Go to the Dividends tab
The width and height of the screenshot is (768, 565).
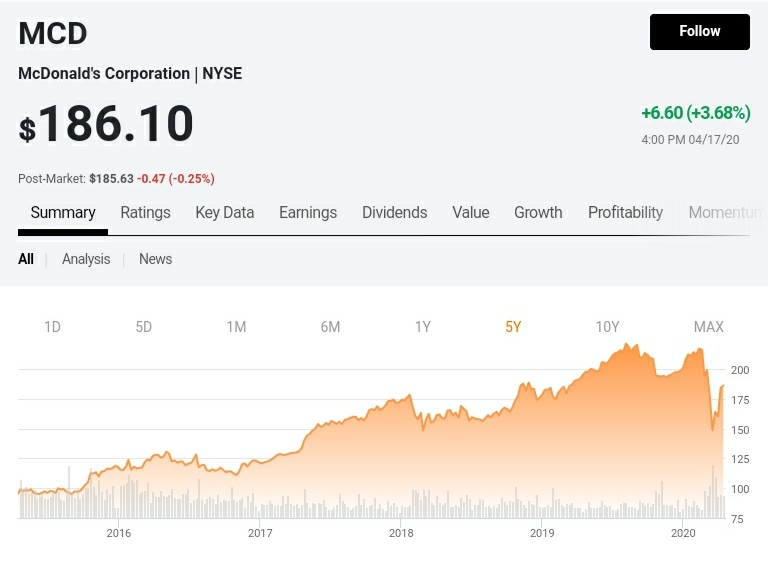[394, 212]
